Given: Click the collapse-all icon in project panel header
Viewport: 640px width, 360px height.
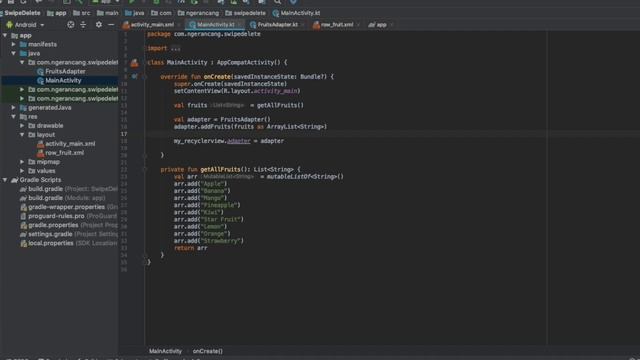Looking at the screenshot, I should pos(83,25).
